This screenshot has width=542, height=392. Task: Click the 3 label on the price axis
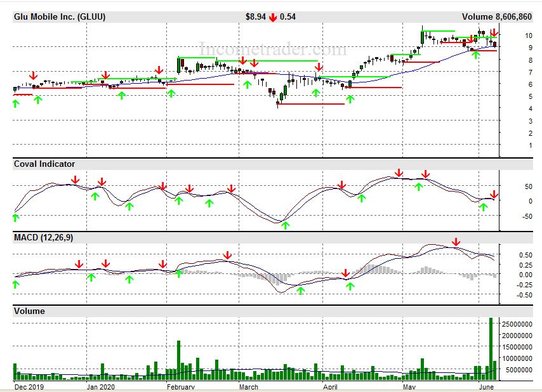pos(530,121)
